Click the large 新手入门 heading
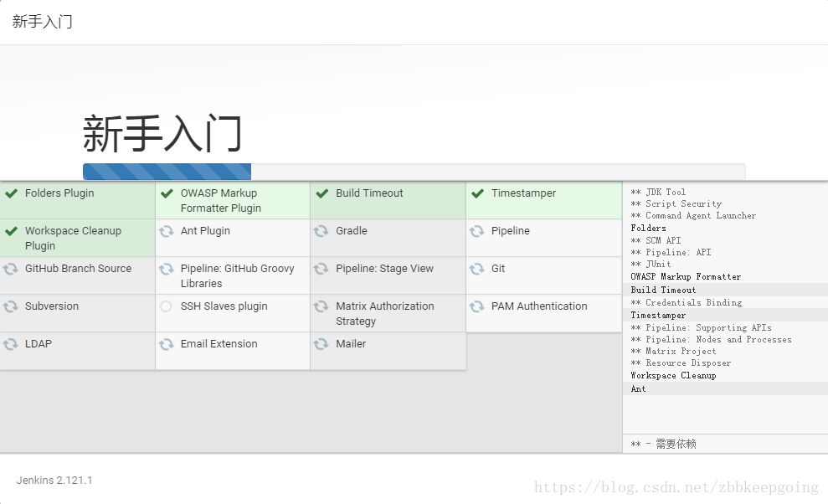Image resolution: width=828 pixels, height=504 pixels. 162,134
